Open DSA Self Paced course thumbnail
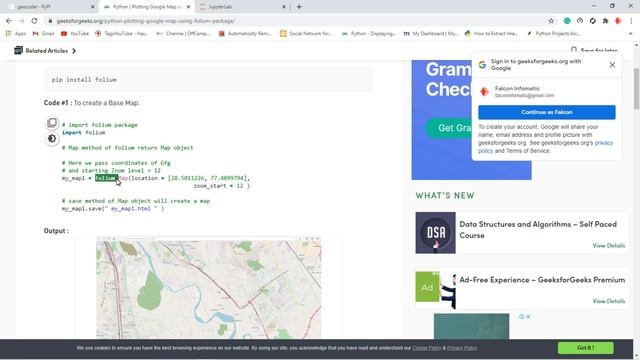Viewport: 640px width, 360px height. click(x=436, y=233)
